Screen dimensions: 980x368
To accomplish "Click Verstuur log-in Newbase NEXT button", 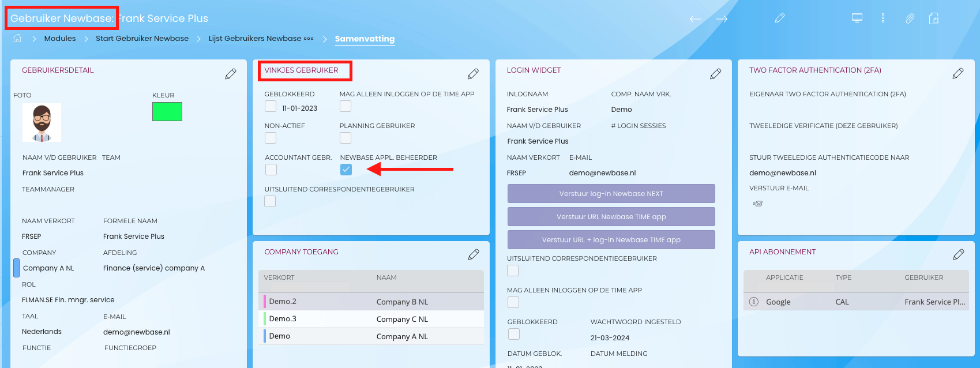I will (611, 194).
